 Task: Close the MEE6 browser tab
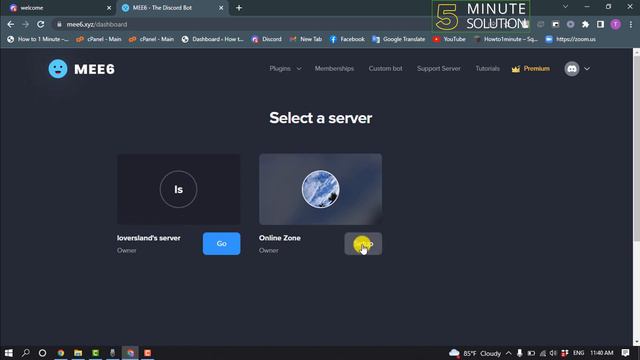[221, 8]
